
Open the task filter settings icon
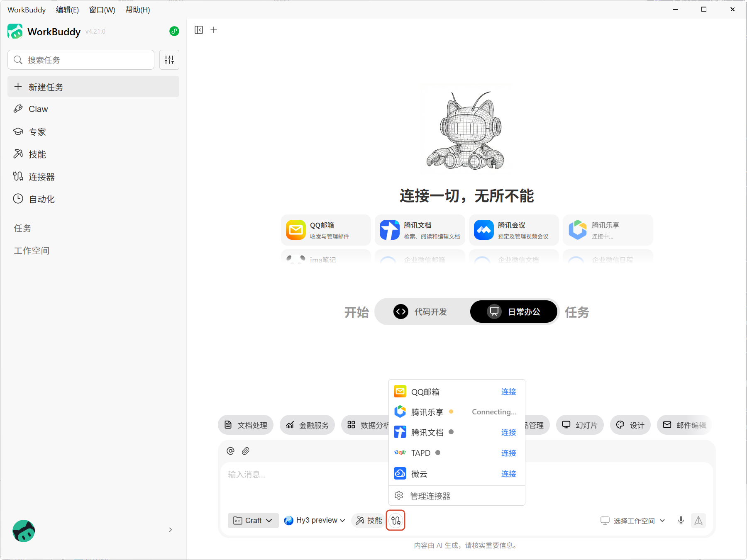pyautogui.click(x=169, y=60)
